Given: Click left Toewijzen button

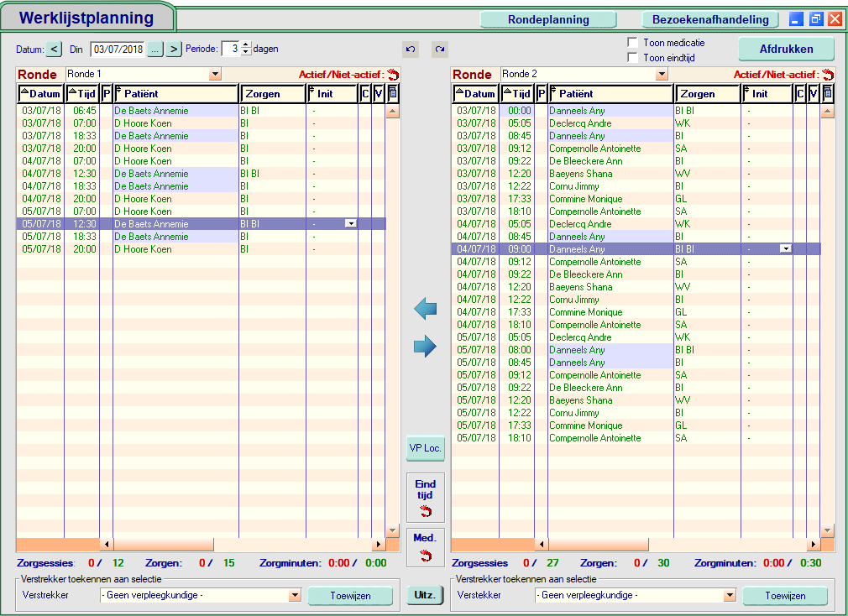Looking at the screenshot, I should tap(350, 596).
